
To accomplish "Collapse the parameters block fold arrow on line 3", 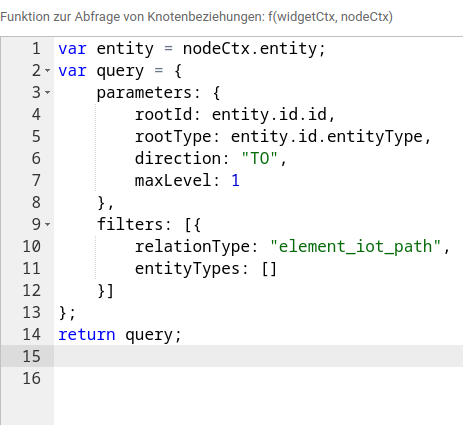I will (x=47, y=92).
